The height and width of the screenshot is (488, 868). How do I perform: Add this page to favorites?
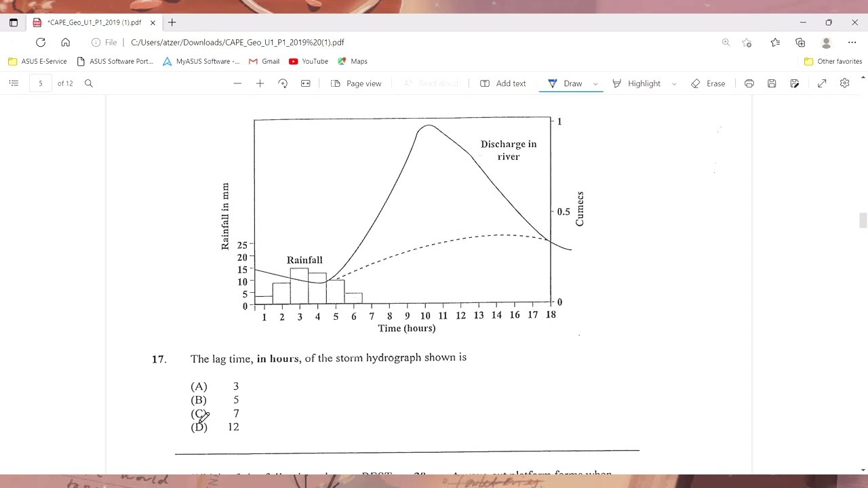pyautogui.click(x=747, y=42)
